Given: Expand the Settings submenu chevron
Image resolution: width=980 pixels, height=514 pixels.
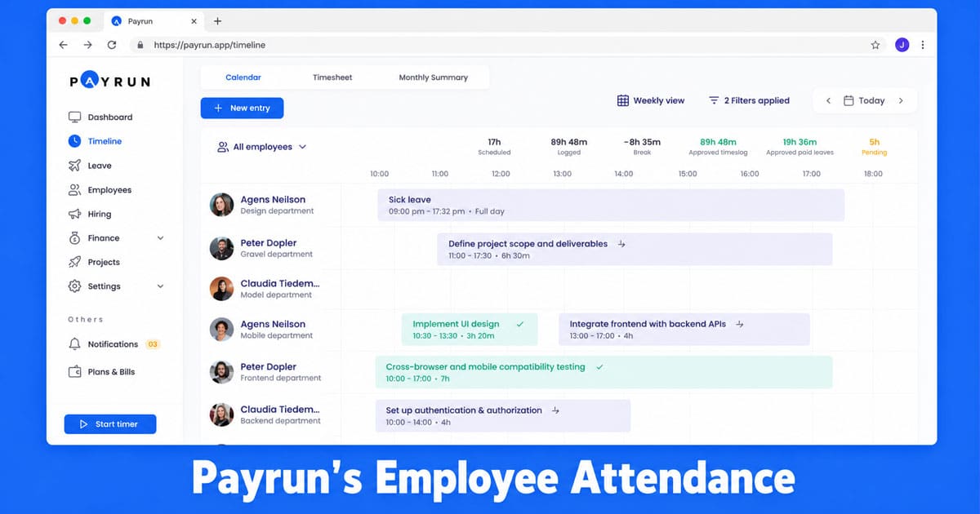Looking at the screenshot, I should coord(160,286).
